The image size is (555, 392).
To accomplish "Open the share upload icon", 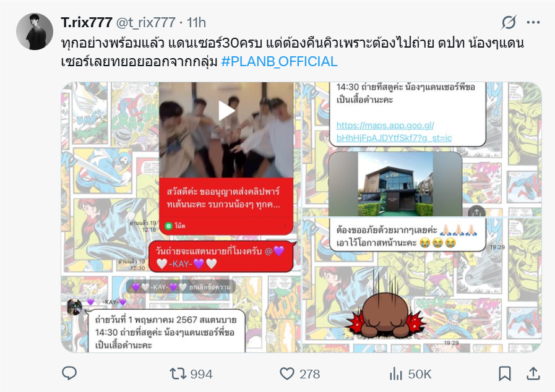I will 533,373.
